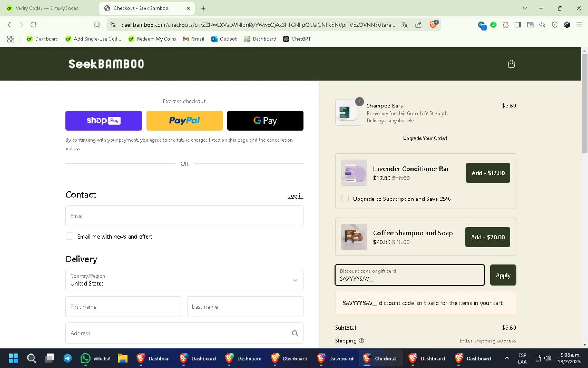
Task: Click the Lavender Conditioner Bar thumbnail
Action: [x=354, y=173]
